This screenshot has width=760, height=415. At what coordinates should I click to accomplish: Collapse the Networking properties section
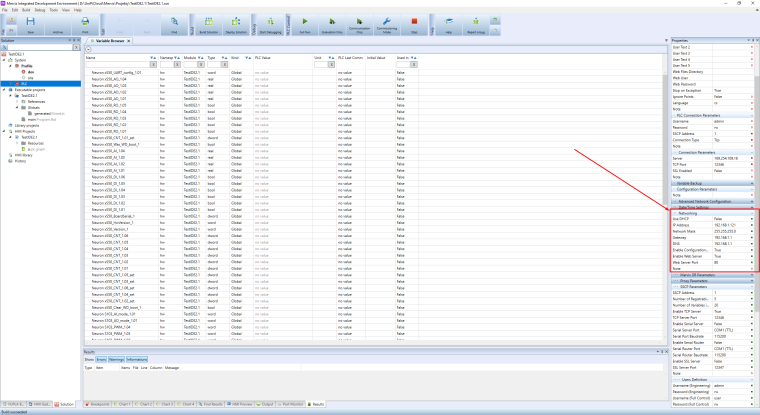[x=751, y=213]
